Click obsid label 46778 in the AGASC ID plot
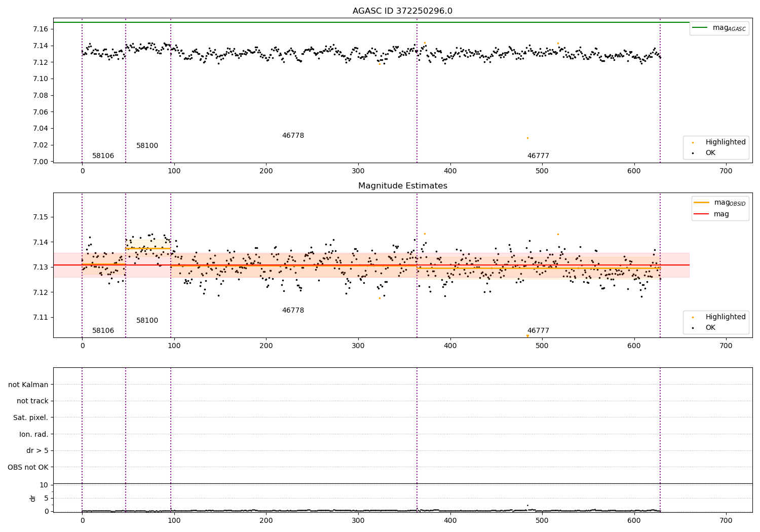 (293, 136)
